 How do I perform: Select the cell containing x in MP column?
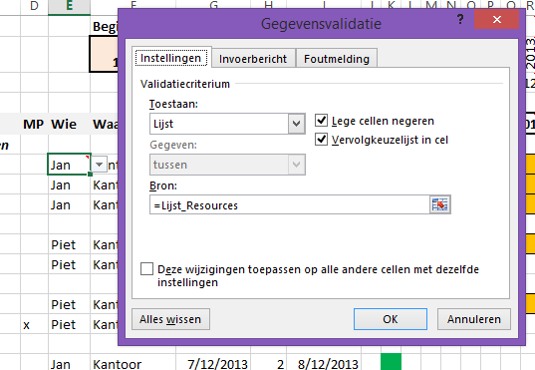(34, 324)
